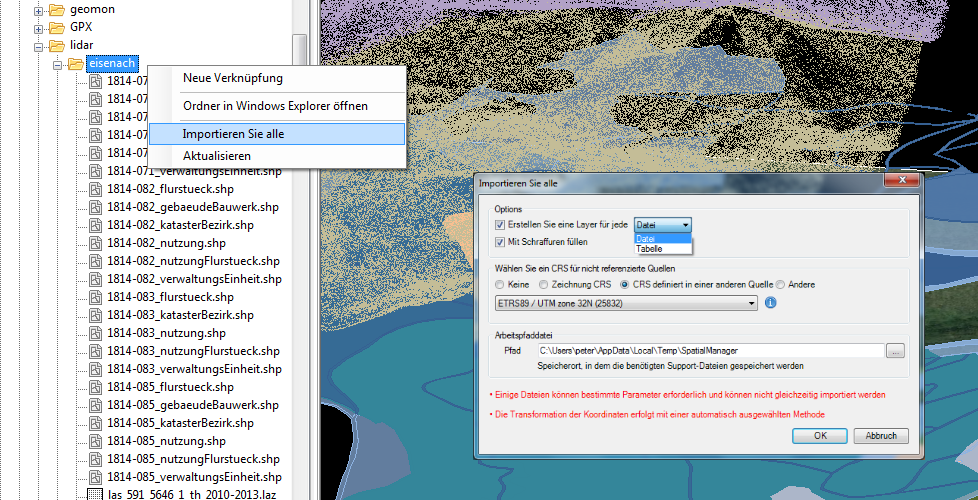This screenshot has width=978, height=500.
Task: Expand the geomon folder node
Action: [x=39, y=11]
